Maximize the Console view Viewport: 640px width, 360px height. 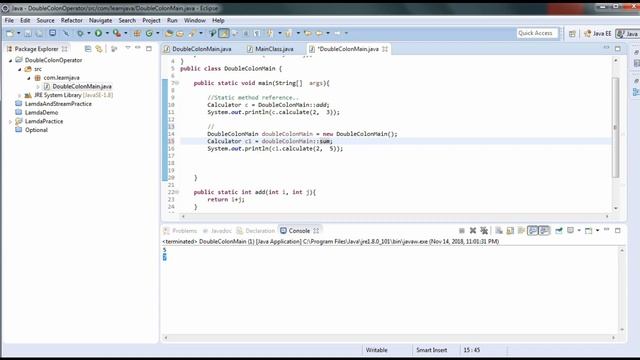[x=618, y=231]
